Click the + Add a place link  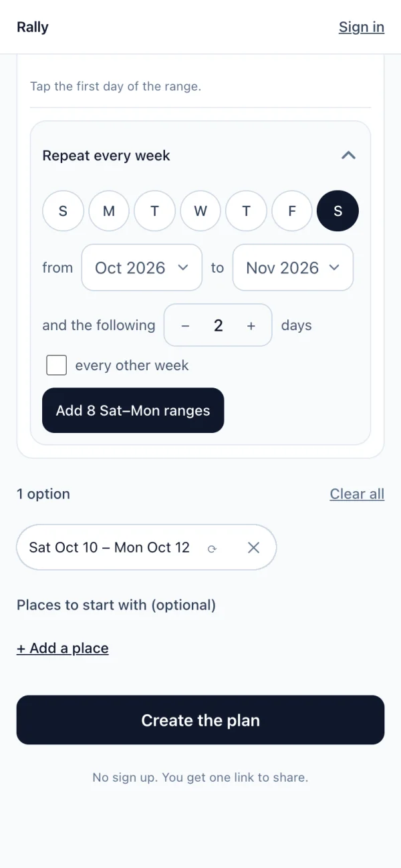pyautogui.click(x=63, y=648)
